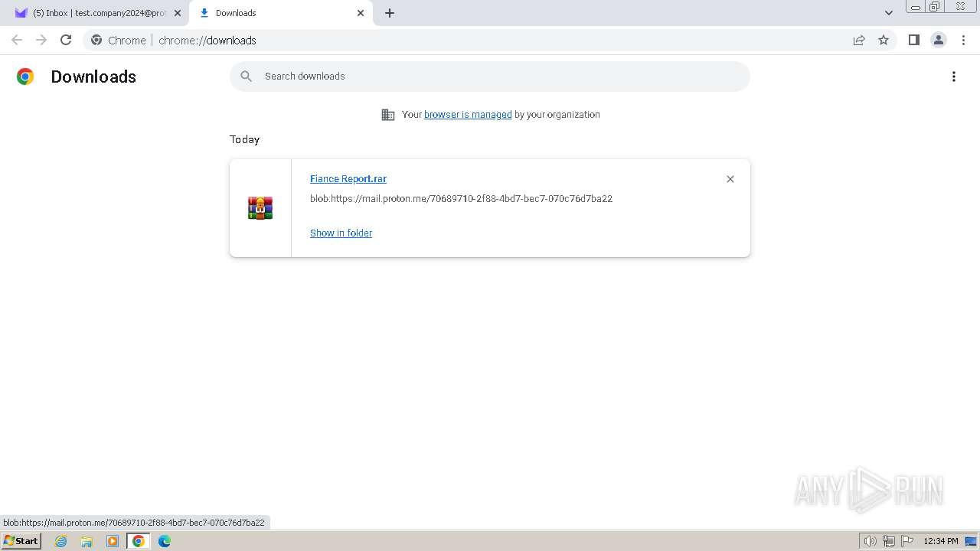
Task: Click in the Search downloads field
Action: (x=490, y=77)
